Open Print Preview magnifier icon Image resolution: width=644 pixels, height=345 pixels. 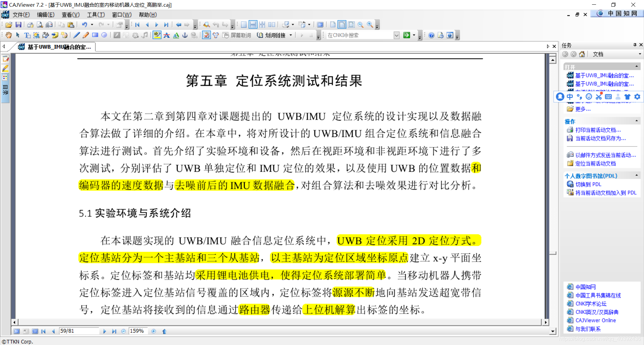[x=40, y=25]
